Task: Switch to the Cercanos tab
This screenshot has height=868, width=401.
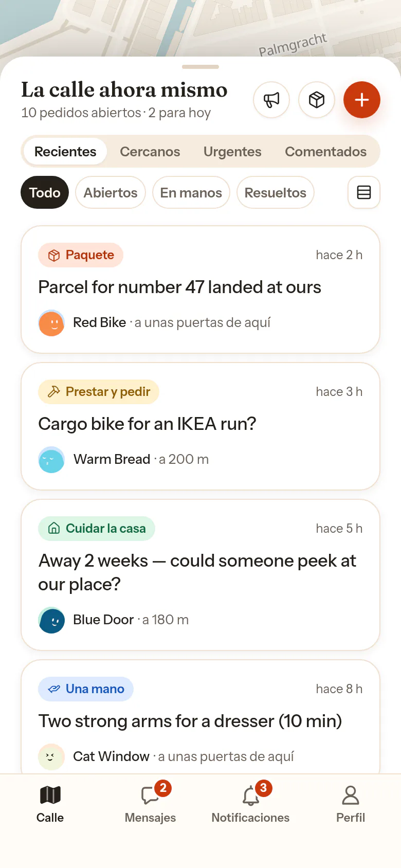Action: pos(150,152)
